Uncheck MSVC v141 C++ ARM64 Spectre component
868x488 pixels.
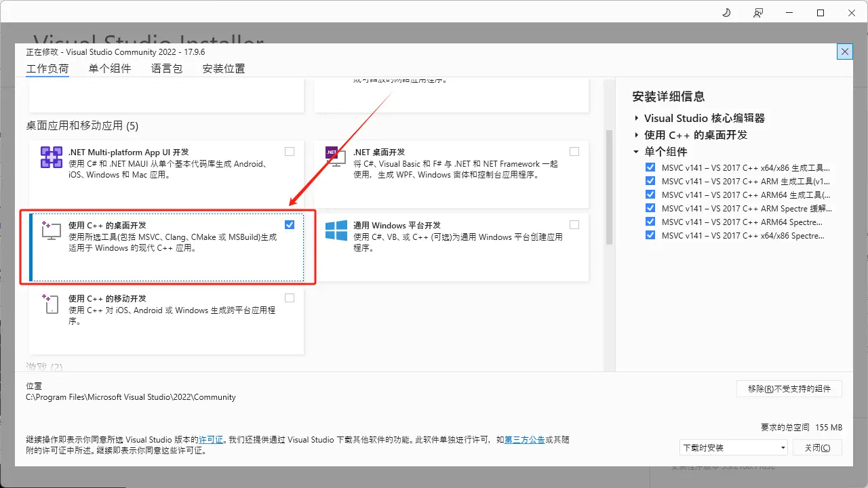click(650, 222)
